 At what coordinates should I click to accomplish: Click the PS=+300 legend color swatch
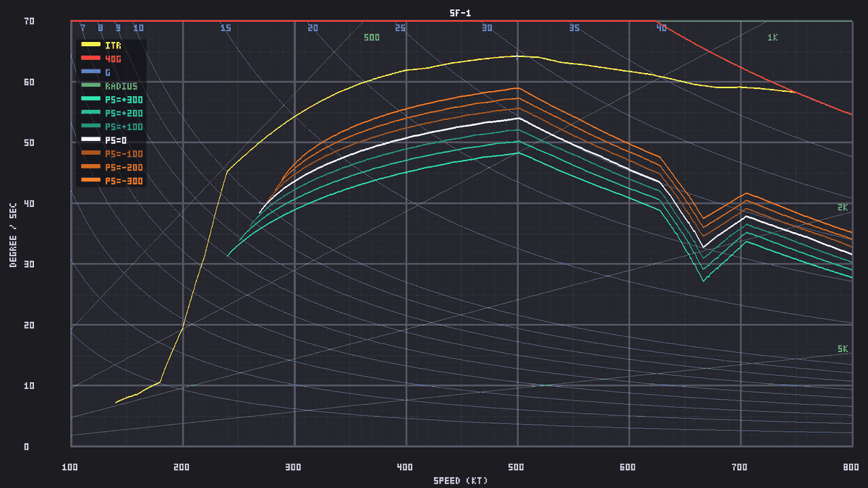pos(90,100)
